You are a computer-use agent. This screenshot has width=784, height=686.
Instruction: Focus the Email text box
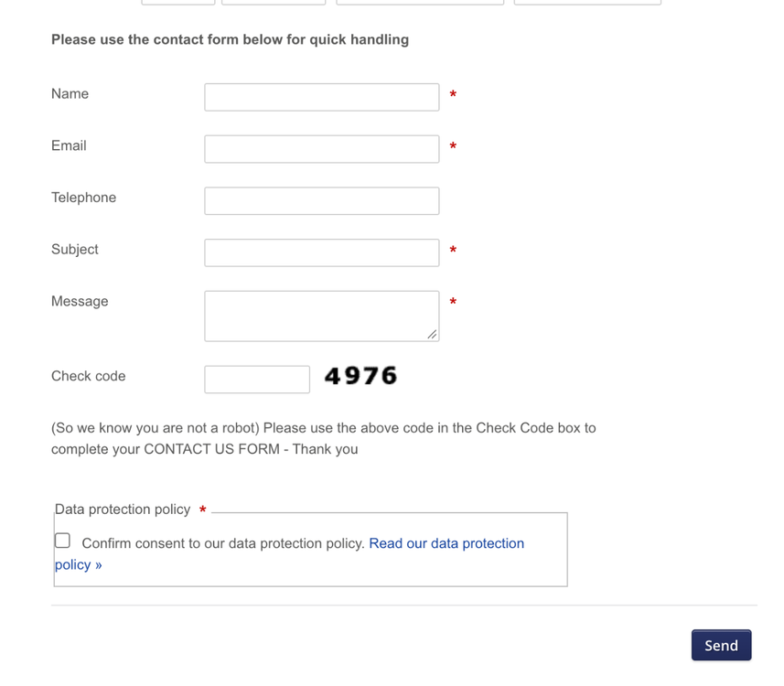pyautogui.click(x=321, y=149)
